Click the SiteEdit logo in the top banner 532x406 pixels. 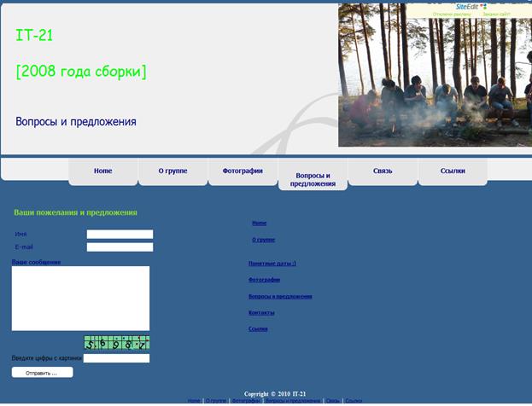470,7
